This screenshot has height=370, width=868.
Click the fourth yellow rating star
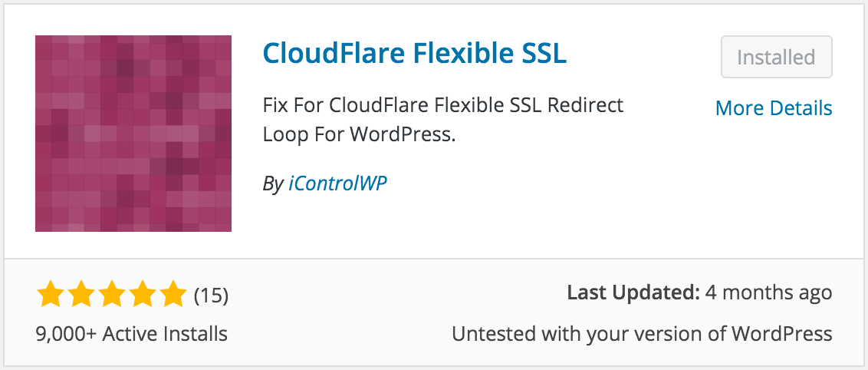pos(142,294)
